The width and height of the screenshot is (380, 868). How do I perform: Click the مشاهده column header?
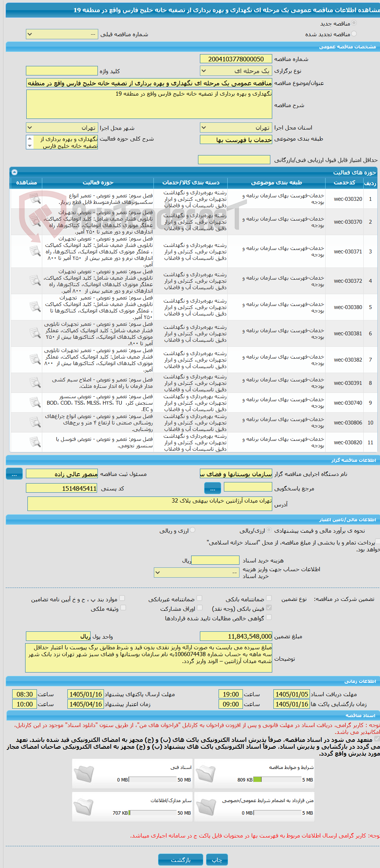point(26,183)
